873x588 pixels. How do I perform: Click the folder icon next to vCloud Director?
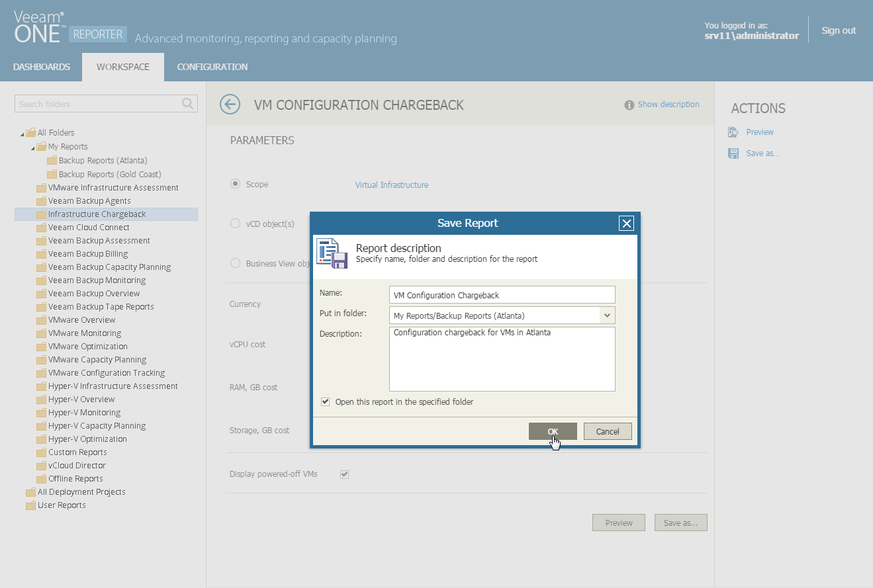coord(42,466)
